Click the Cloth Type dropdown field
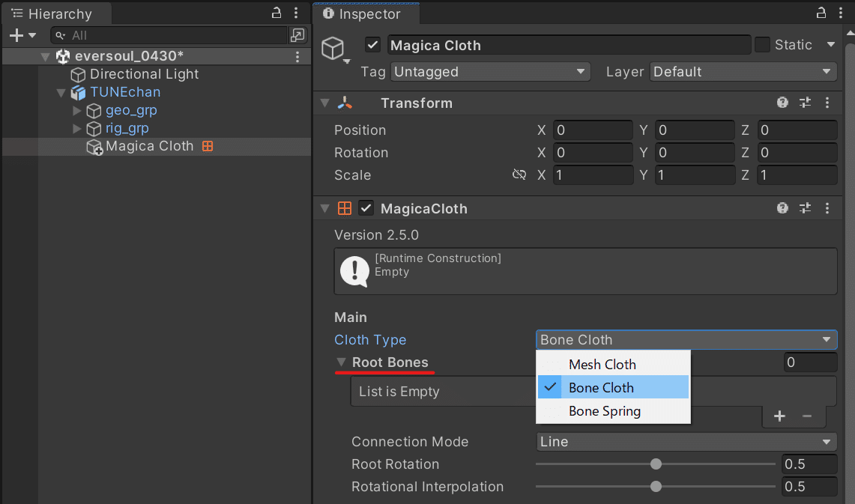The height and width of the screenshot is (504, 855). pos(686,340)
